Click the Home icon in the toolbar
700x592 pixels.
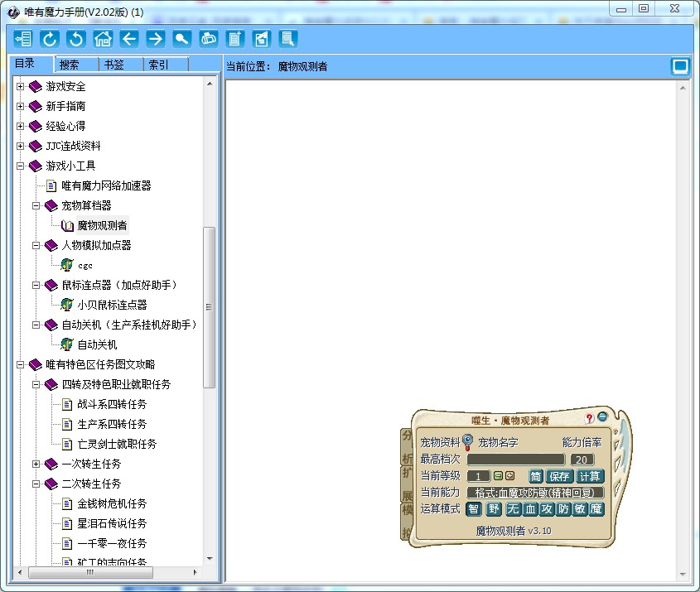pos(103,38)
